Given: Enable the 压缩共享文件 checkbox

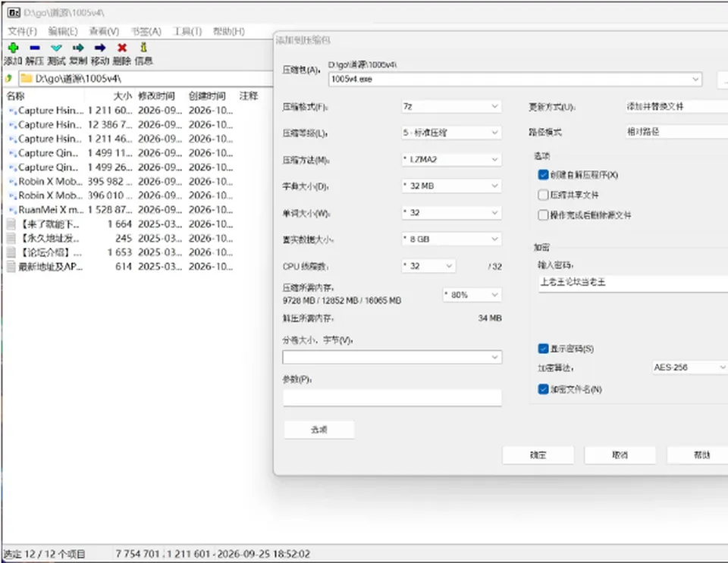Looking at the screenshot, I should point(543,195).
